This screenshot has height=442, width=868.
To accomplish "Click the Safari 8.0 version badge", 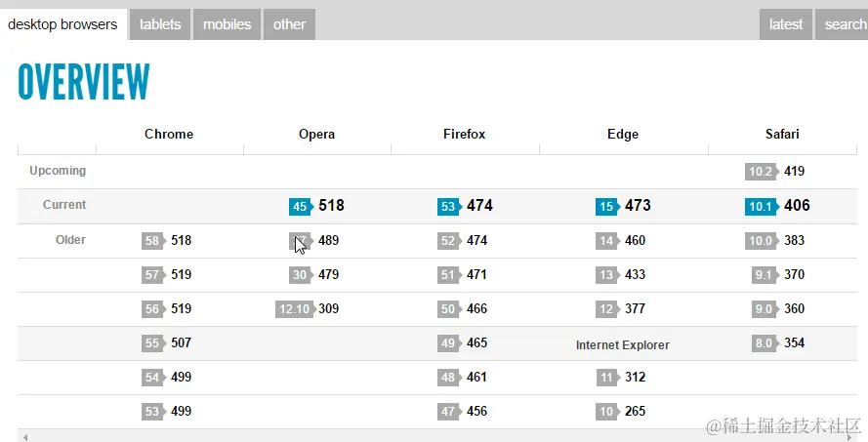I will click(x=765, y=343).
